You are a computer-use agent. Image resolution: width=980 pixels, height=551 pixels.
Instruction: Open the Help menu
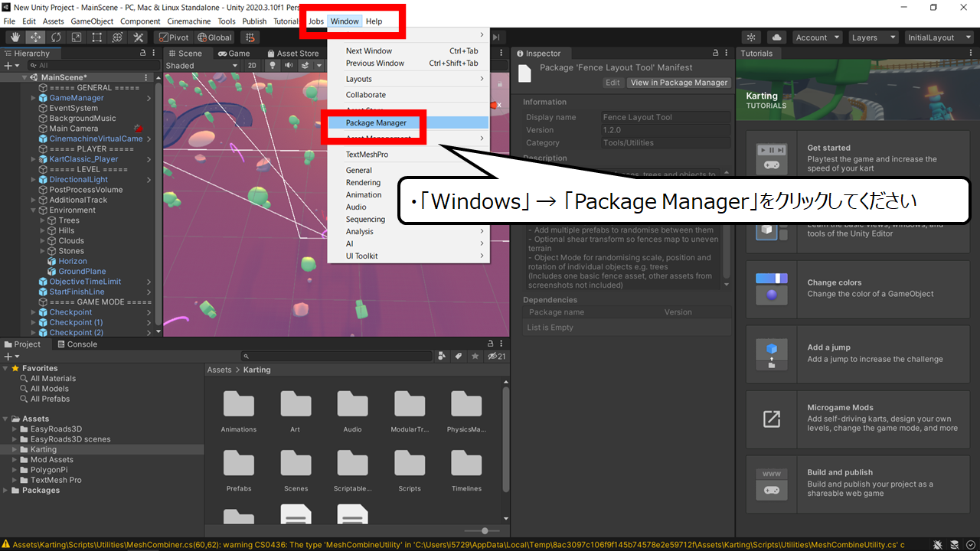pos(374,21)
